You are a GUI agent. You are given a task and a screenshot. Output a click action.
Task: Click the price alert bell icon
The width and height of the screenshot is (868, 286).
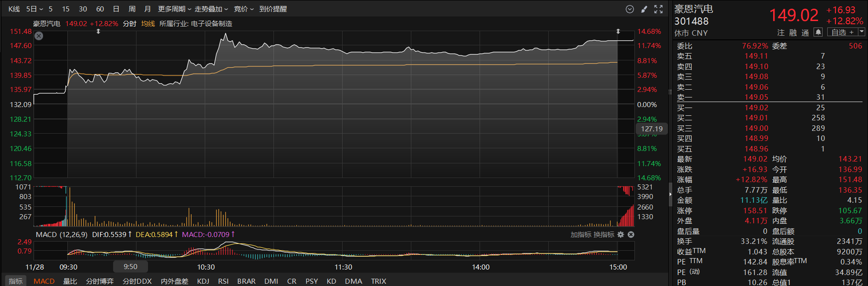818,32
